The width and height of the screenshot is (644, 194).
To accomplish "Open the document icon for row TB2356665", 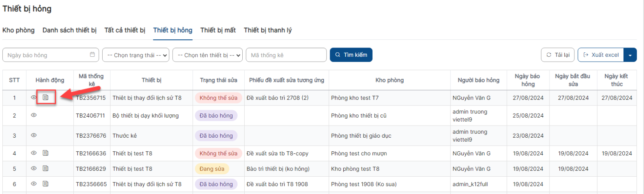I will (x=46, y=184).
